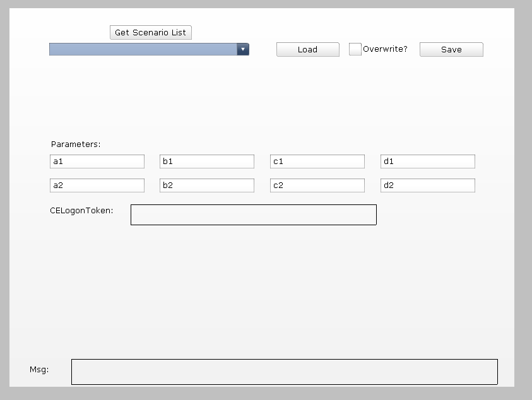Viewport: 532px width, 400px height.
Task: Select the b1 parameter input
Action: (207, 162)
